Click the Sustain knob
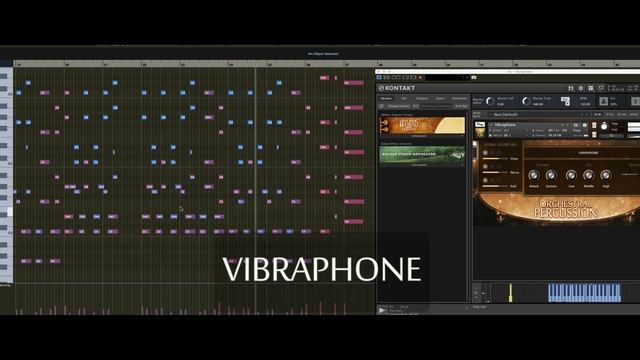The width and height of the screenshot is (640, 360). point(551,176)
